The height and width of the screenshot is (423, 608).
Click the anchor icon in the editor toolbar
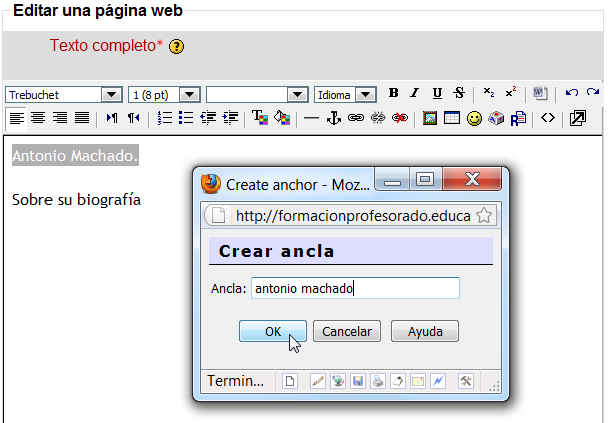[x=334, y=118]
